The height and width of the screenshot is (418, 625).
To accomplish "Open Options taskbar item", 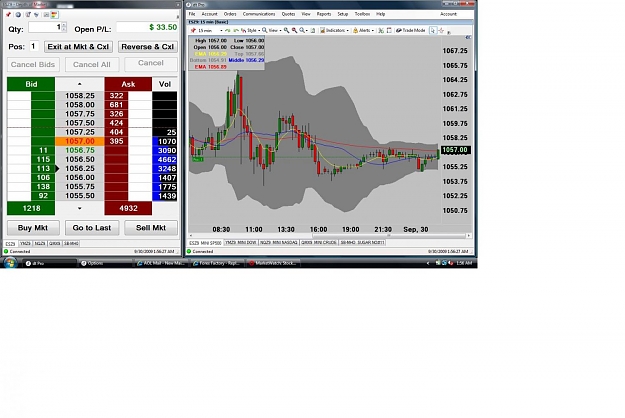I will (104, 263).
